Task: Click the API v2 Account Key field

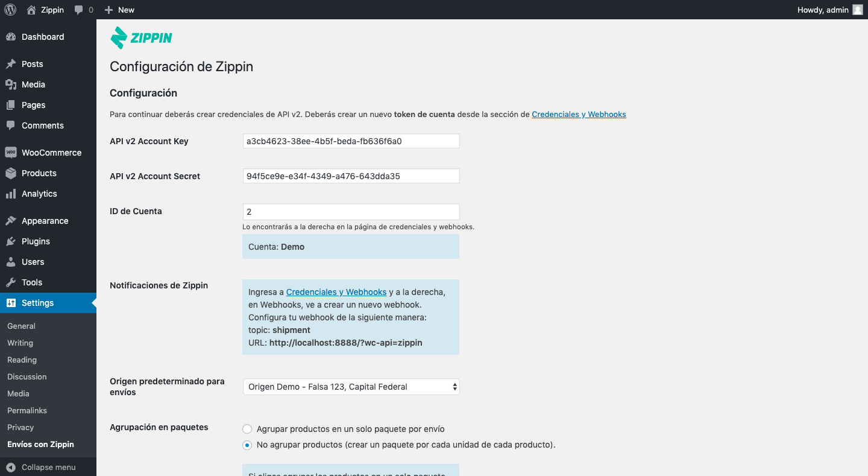Action: [x=351, y=141]
